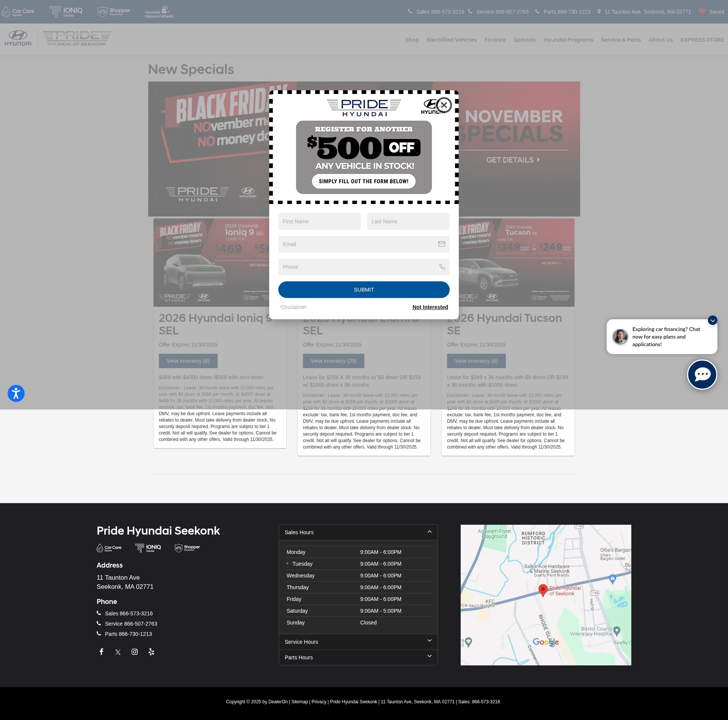Click the Tuesday hours row
The height and width of the screenshot is (720, 728).
click(x=358, y=564)
